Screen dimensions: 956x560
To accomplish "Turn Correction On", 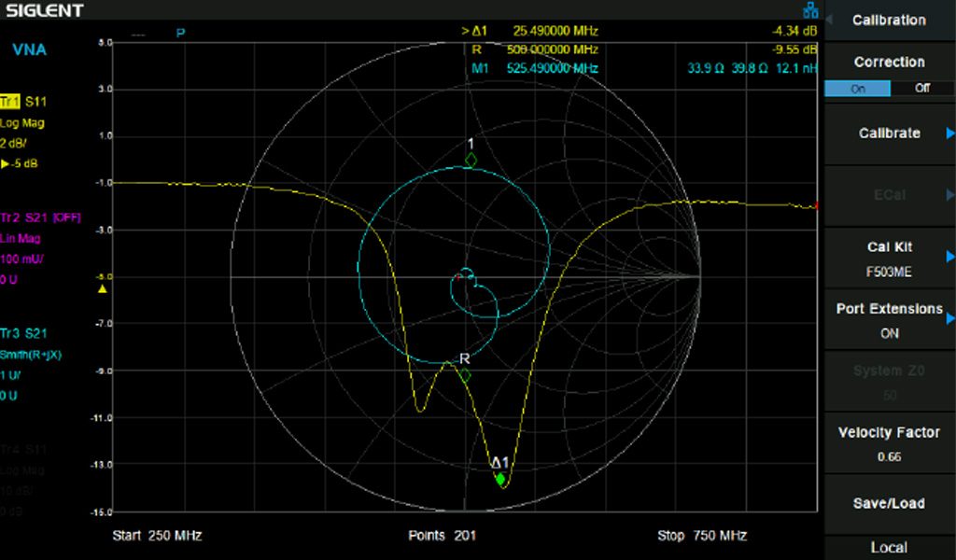I will pyautogui.click(x=857, y=89).
